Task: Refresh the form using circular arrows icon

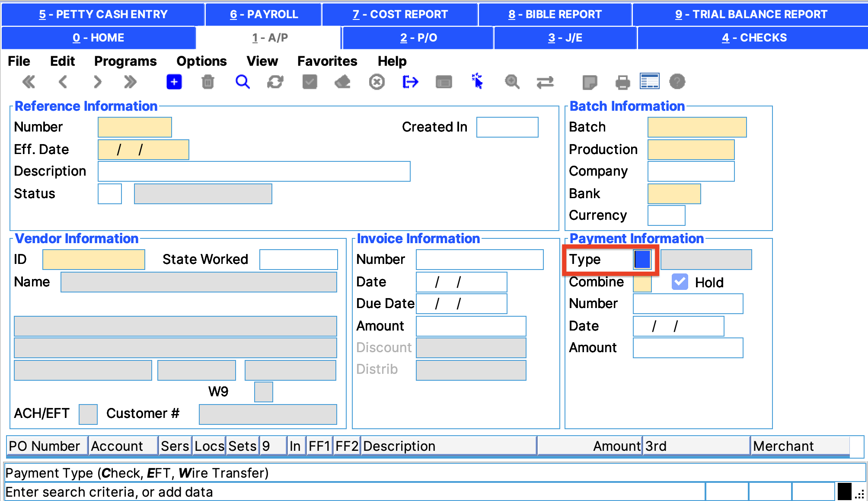Action: point(275,82)
